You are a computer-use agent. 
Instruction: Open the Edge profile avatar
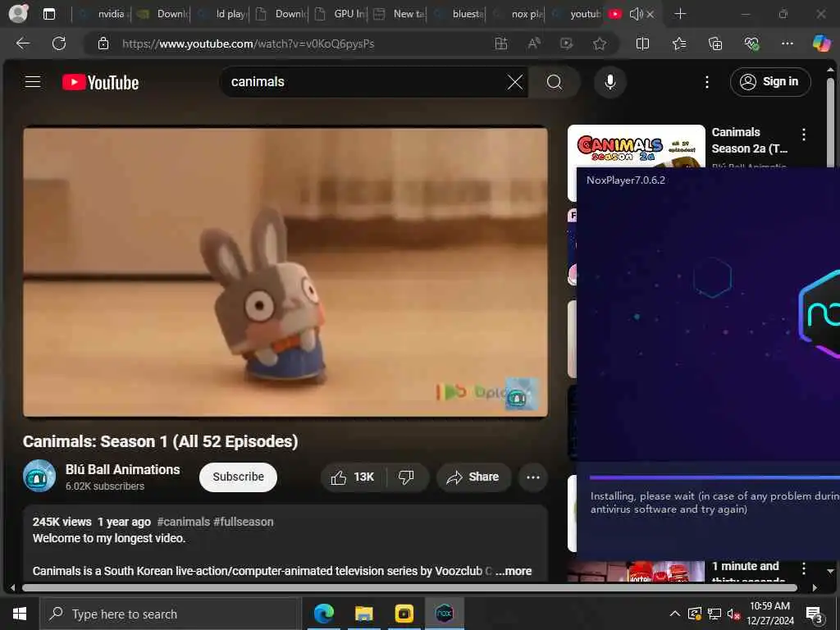[18, 13]
